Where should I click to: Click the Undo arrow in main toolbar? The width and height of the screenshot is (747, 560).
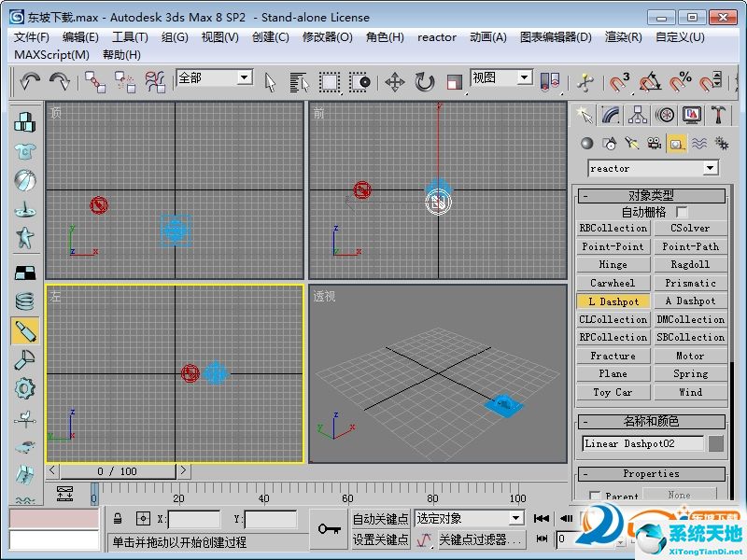pos(30,82)
